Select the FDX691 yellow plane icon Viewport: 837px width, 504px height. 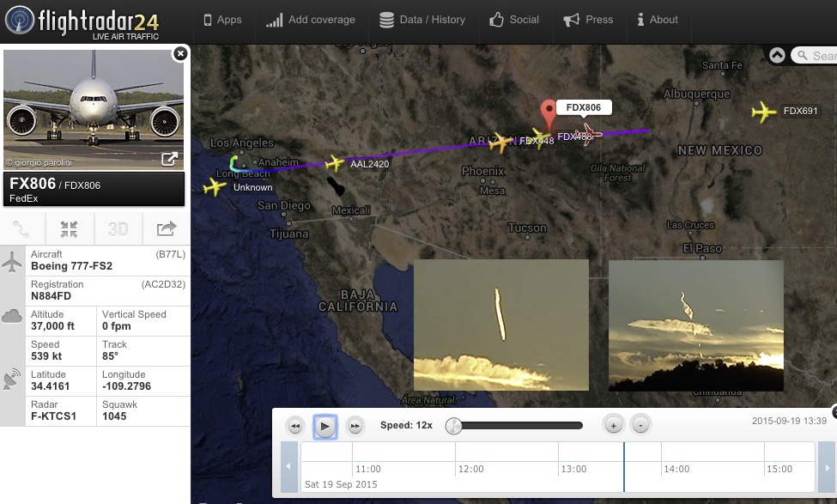(763, 112)
